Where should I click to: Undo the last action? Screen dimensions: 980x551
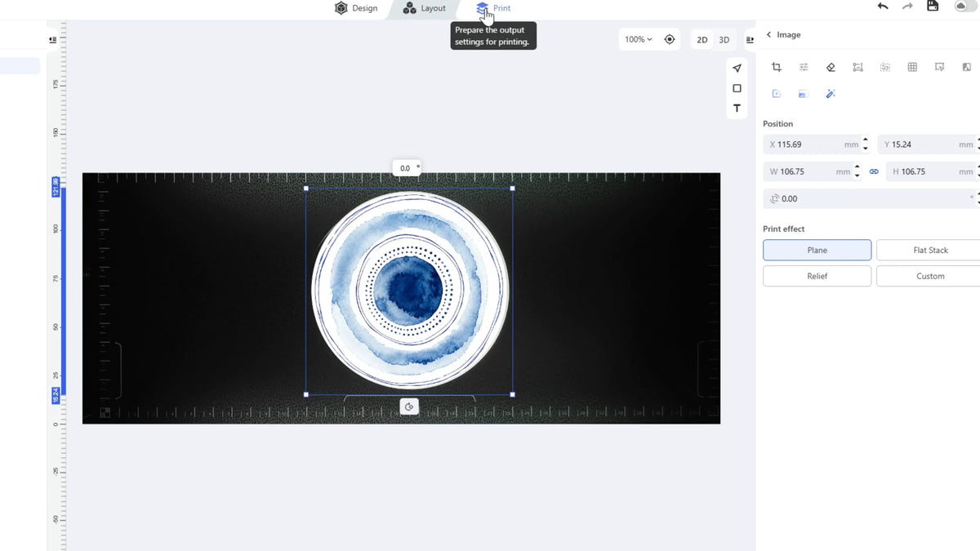(883, 7)
